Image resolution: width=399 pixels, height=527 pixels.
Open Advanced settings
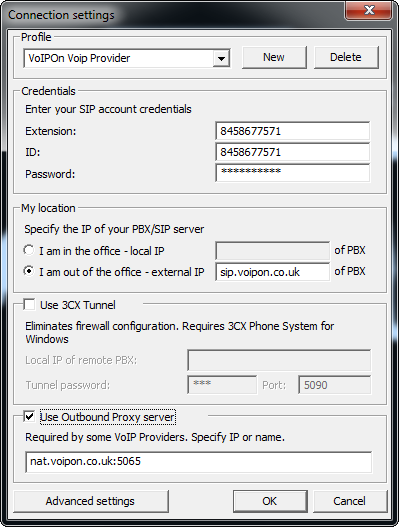(90, 501)
